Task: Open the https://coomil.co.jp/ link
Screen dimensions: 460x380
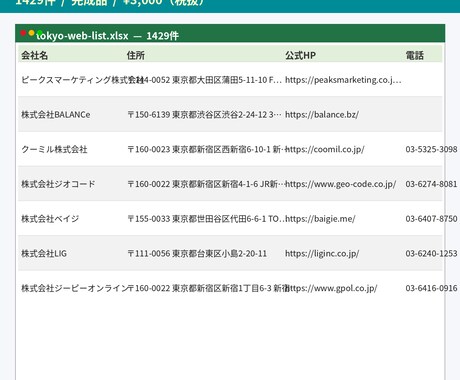Action: pyautogui.click(x=325, y=149)
